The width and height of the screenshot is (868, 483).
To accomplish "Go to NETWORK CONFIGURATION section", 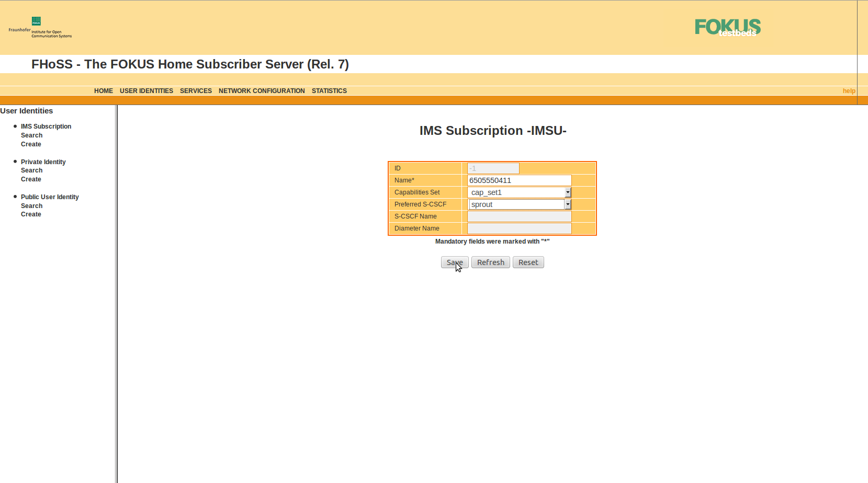I will pyautogui.click(x=262, y=90).
